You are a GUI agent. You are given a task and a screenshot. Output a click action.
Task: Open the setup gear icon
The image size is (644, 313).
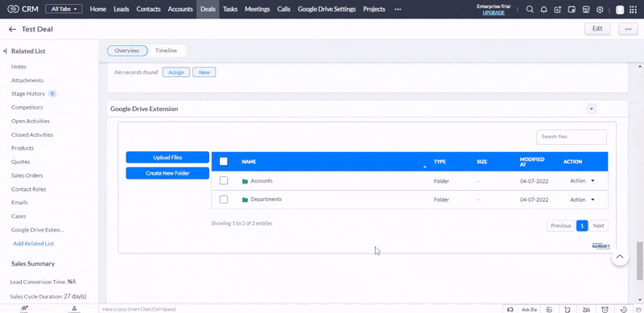pos(600,10)
